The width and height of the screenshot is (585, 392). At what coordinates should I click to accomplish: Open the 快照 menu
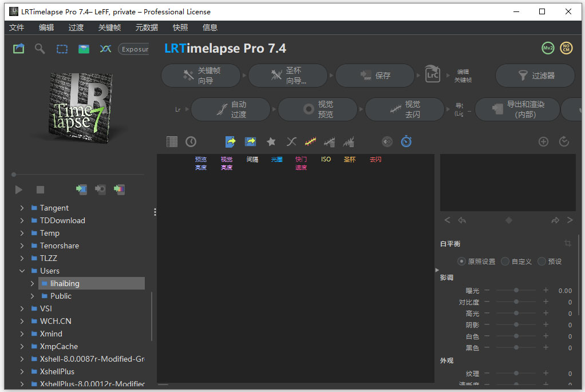pyautogui.click(x=180, y=27)
